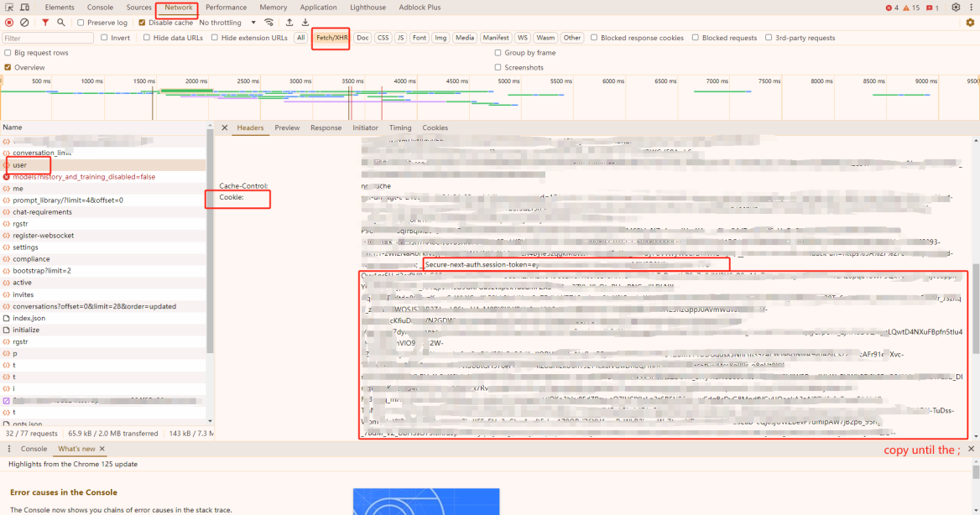Check the Hide data URLs option

click(x=148, y=37)
